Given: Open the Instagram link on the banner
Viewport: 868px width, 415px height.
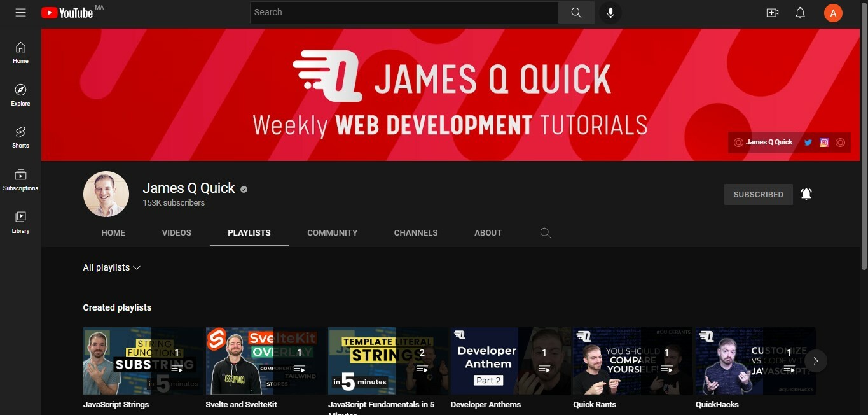Looking at the screenshot, I should click(824, 142).
